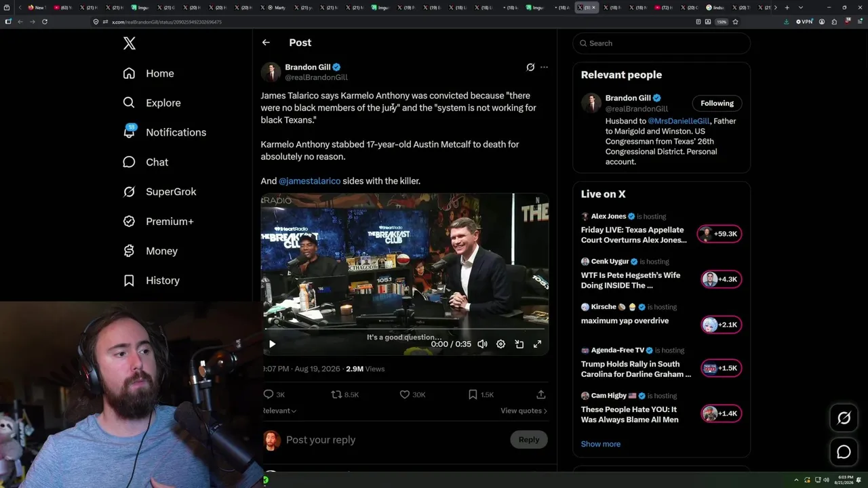Open Chat from the sidebar
The width and height of the screenshot is (868, 488).
(145, 162)
